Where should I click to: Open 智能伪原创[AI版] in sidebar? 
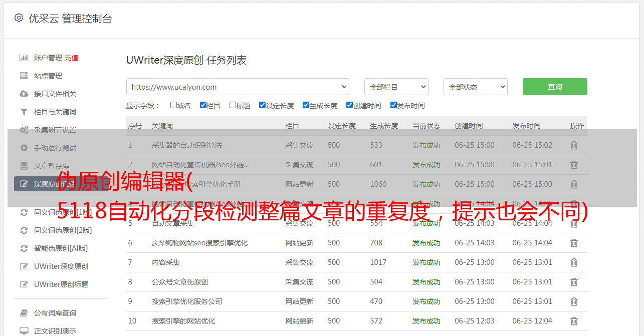(61, 248)
